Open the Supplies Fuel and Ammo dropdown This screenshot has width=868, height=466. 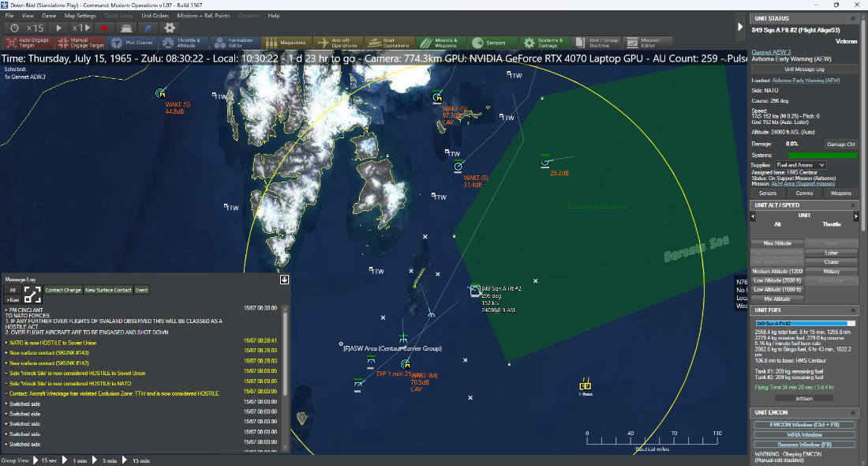coord(800,165)
